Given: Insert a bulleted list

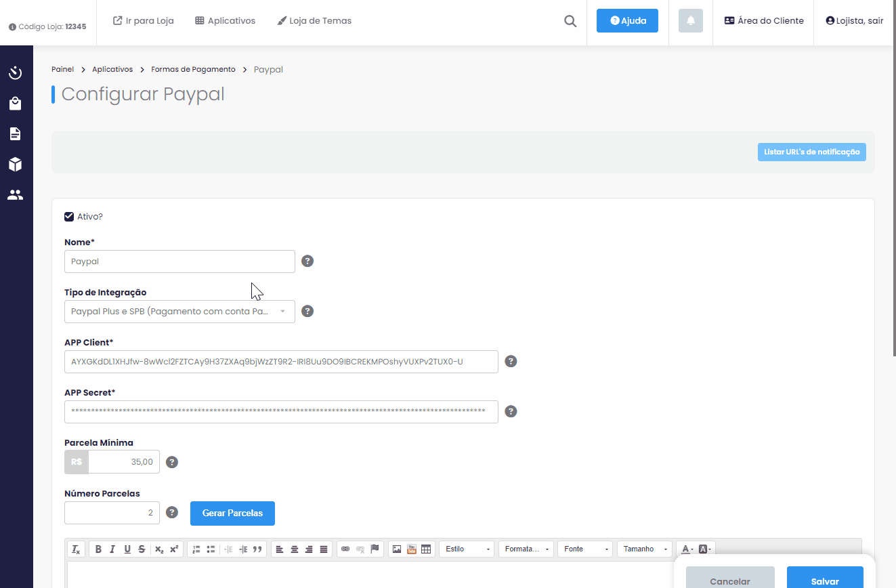Looking at the screenshot, I should pos(211,549).
